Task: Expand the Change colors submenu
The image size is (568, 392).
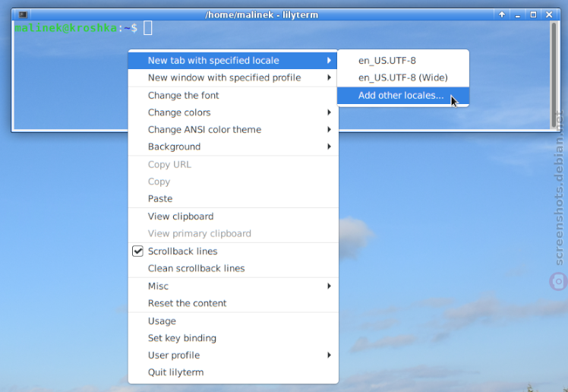Action: 233,112
